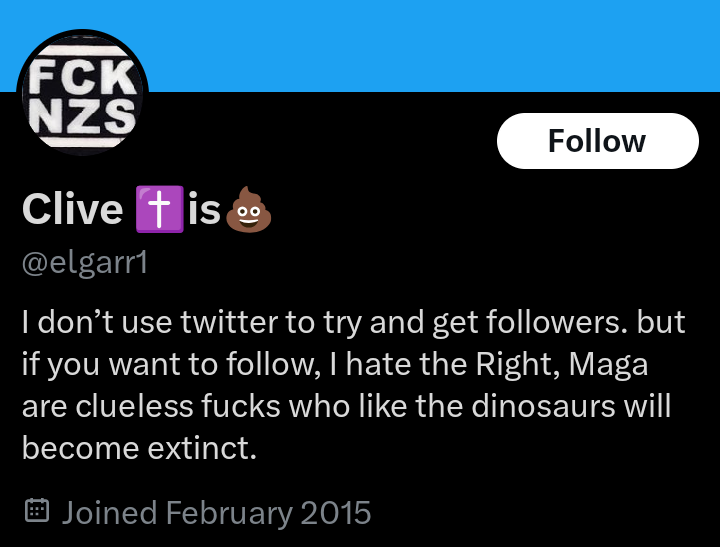720x547 pixels.
Task: Click the Follow button
Action: pyautogui.click(x=597, y=141)
